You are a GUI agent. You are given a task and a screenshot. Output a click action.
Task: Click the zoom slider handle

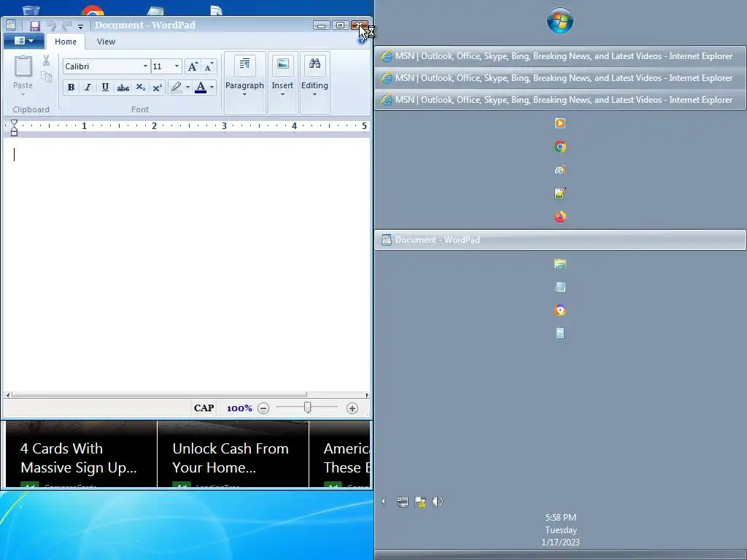point(307,408)
